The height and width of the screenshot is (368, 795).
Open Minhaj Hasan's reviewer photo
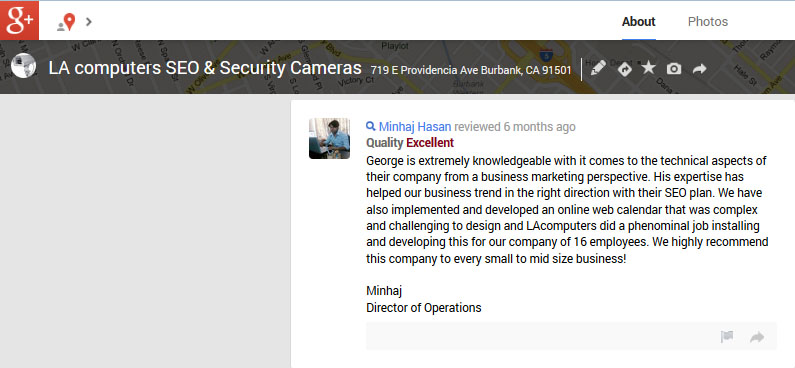(330, 138)
